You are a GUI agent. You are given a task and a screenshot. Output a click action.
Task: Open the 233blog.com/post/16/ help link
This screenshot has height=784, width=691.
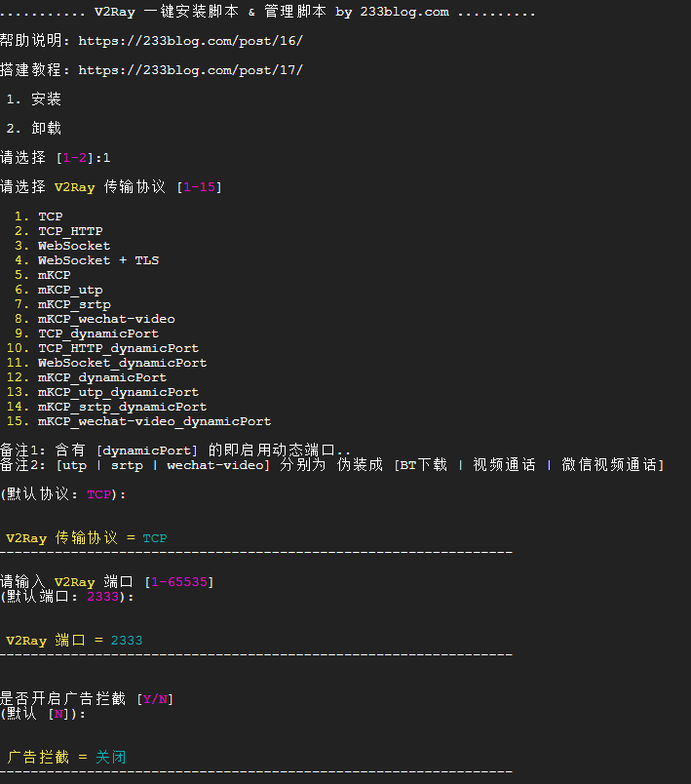tap(190, 41)
